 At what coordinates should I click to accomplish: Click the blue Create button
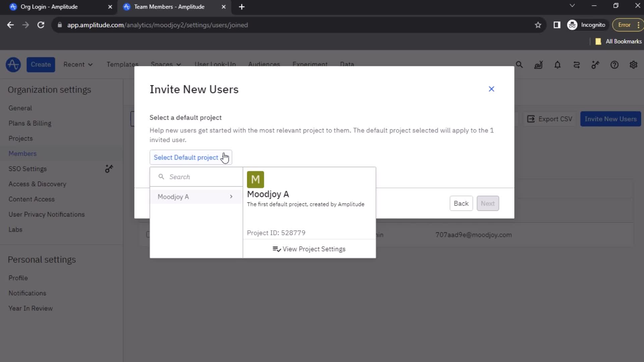[41, 64]
